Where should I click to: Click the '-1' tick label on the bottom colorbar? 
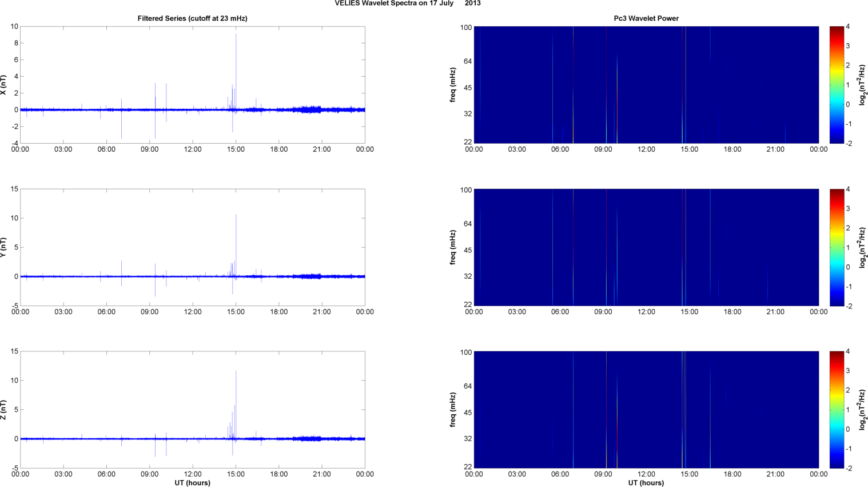[x=849, y=449]
